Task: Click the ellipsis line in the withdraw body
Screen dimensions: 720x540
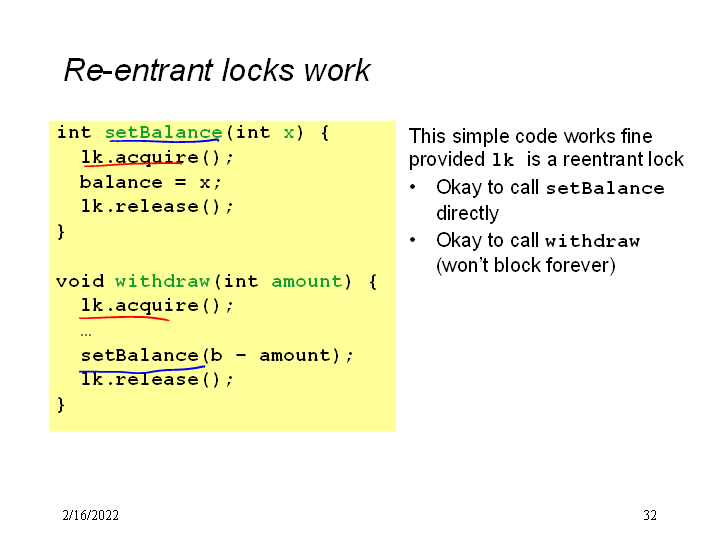Action: [86, 331]
